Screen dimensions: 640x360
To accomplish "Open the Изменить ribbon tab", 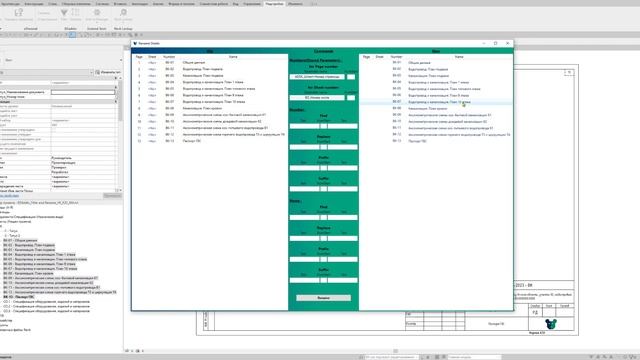I will click(295, 4).
